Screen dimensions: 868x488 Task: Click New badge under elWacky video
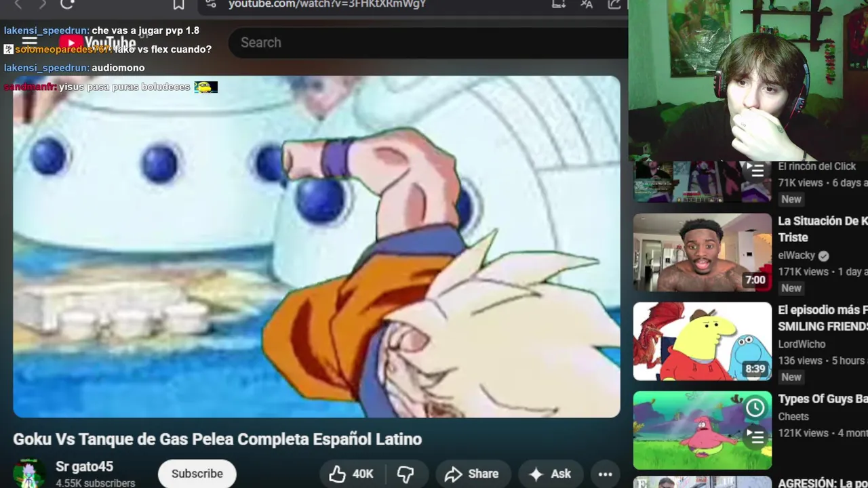tap(791, 288)
